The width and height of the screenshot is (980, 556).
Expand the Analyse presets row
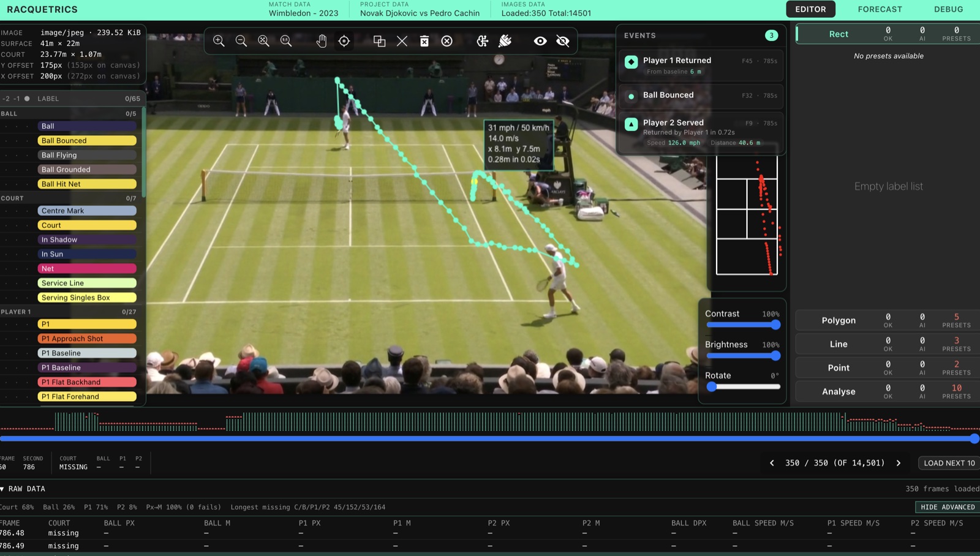pos(888,391)
